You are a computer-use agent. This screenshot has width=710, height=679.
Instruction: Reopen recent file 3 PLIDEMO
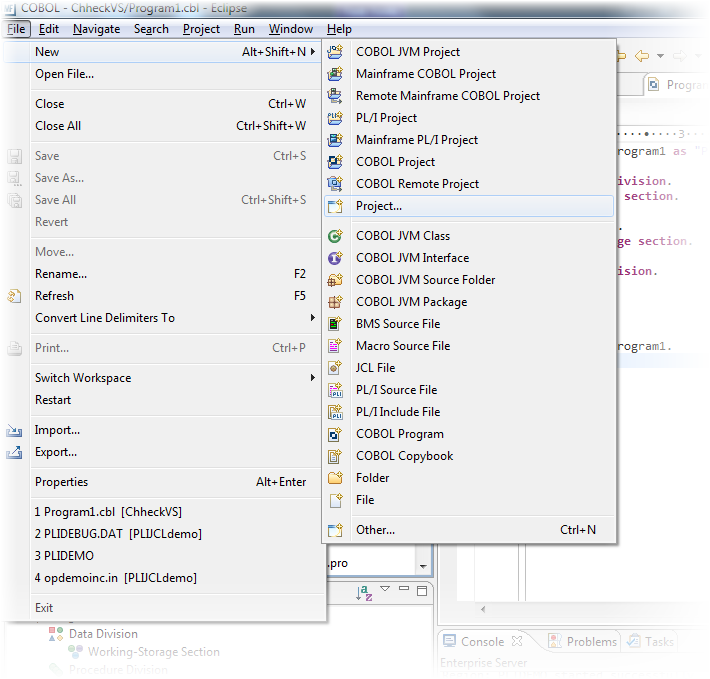coord(175,556)
